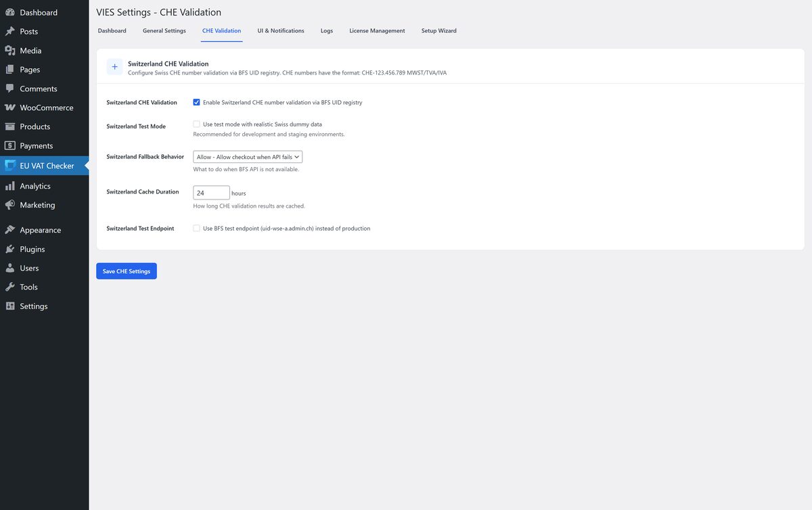Open Media via its sidebar icon
The height and width of the screenshot is (510, 812).
(10, 51)
